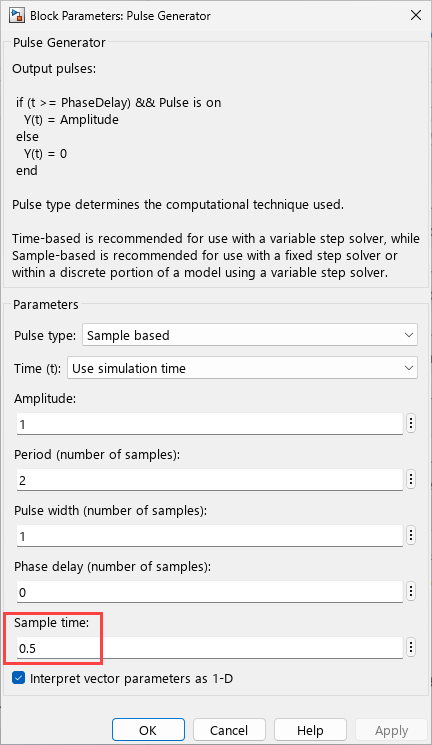
Task: Open the Sample time three-dot options menu
Action: click(411, 647)
